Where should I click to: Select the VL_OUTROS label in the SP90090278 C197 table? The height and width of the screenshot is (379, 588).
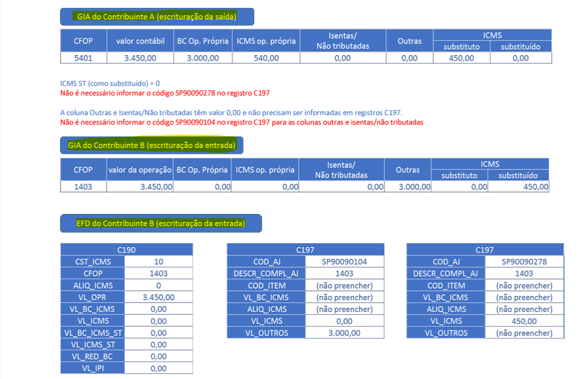446,333
